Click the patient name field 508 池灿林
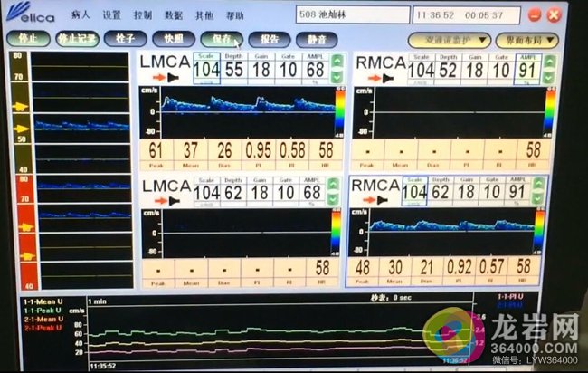 tap(353, 15)
